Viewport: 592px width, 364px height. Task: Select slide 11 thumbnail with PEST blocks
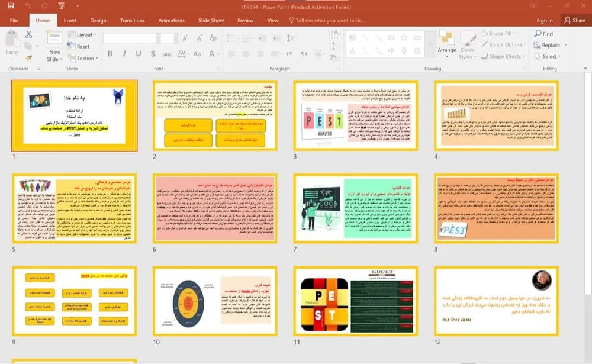355,301
